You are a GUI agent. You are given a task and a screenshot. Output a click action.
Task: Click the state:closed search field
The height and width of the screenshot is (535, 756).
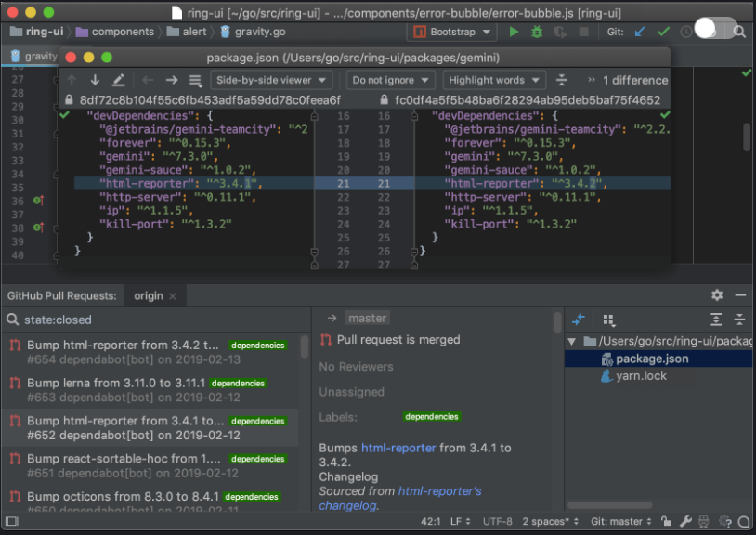point(157,320)
